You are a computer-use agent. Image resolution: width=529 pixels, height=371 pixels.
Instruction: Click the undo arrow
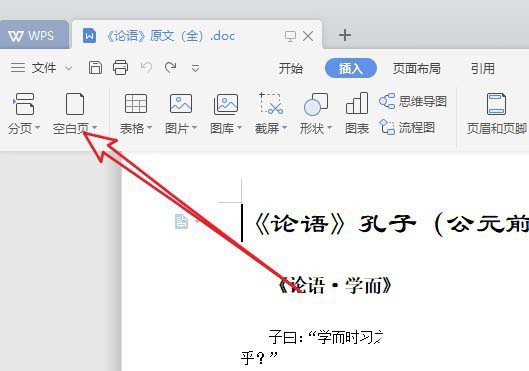(x=146, y=67)
